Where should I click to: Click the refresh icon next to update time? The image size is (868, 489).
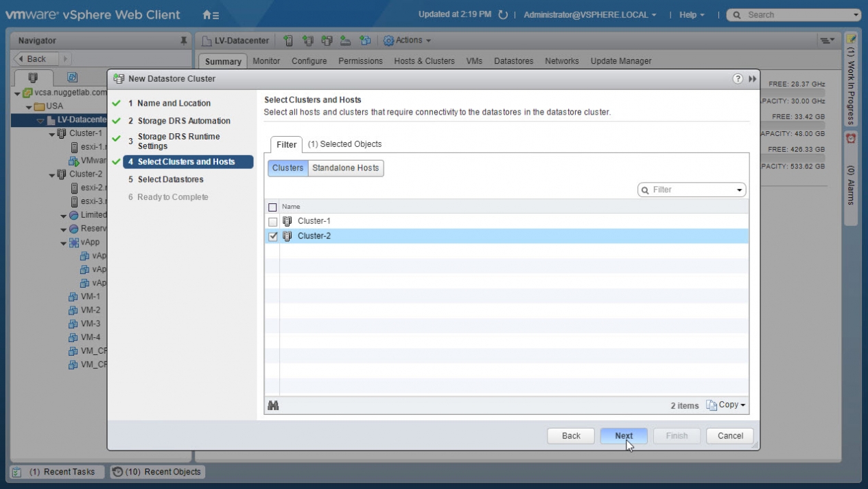coord(503,14)
